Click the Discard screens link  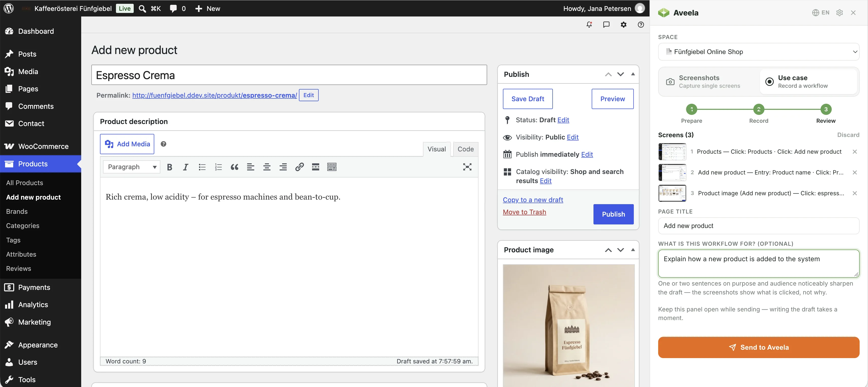click(848, 135)
